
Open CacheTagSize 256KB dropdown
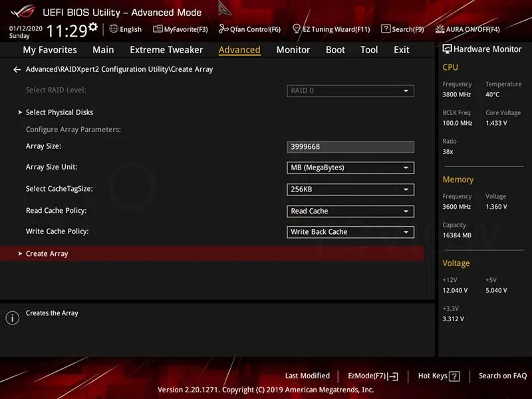350,190
